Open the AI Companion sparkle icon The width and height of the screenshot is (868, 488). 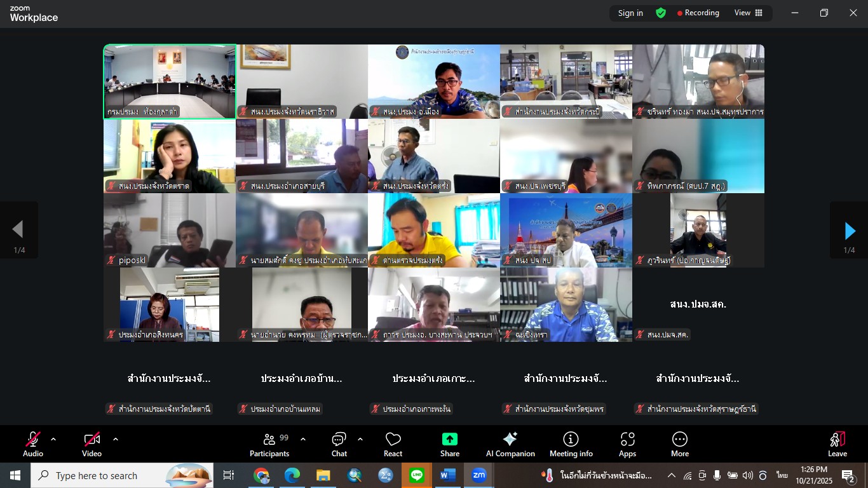(510, 440)
